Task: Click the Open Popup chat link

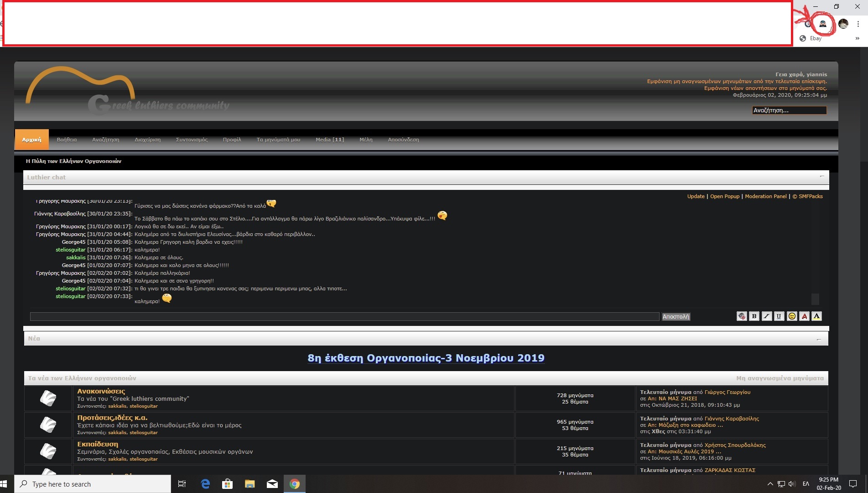Action: click(724, 196)
